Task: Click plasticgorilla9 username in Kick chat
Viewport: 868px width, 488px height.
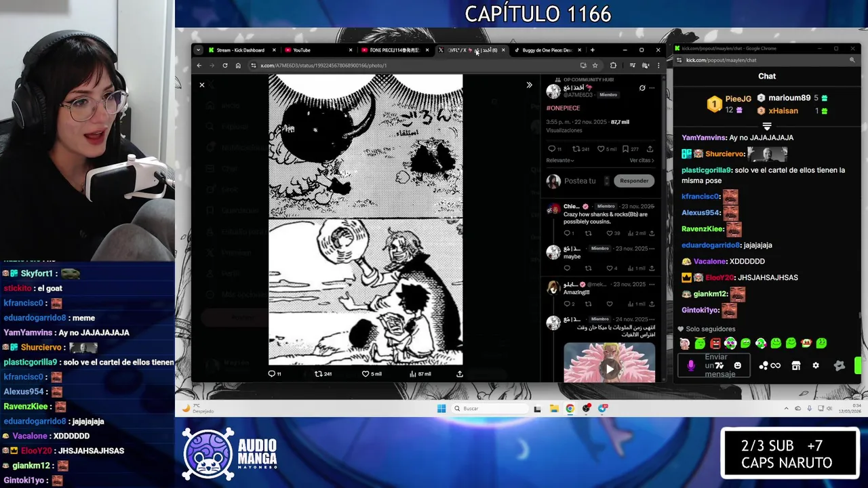Action: tap(706, 170)
